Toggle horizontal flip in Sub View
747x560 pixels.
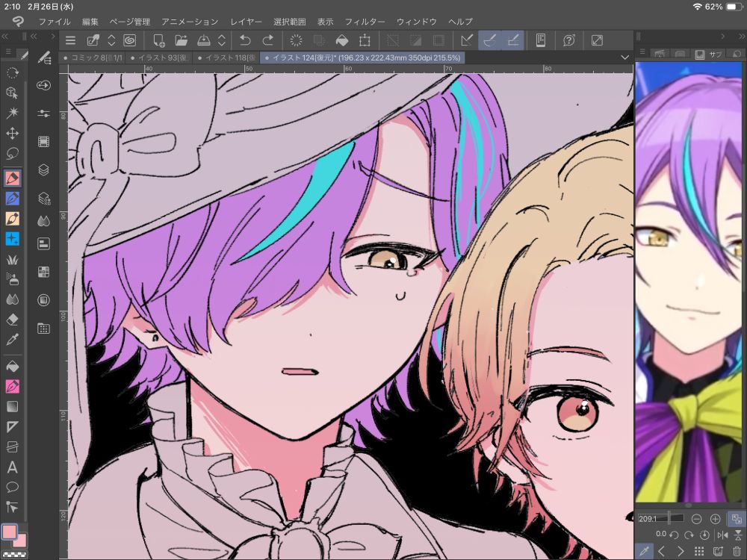[x=722, y=535]
